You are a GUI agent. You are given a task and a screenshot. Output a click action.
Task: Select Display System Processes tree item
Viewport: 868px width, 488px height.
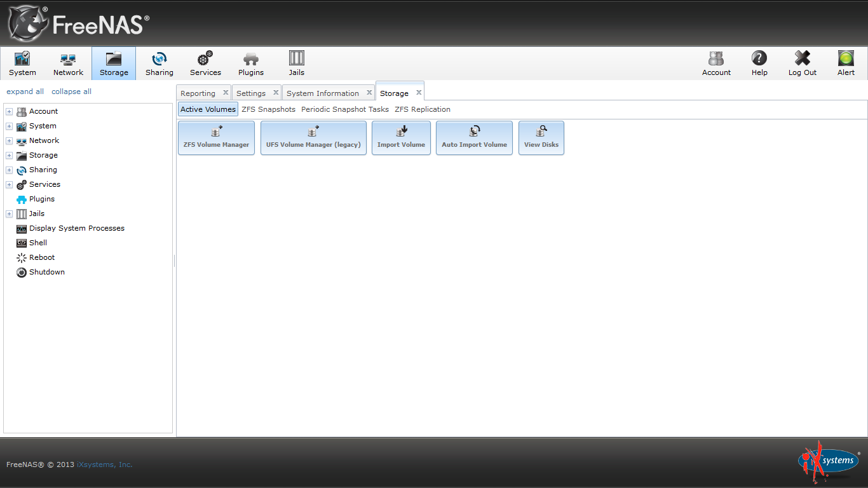click(77, 228)
